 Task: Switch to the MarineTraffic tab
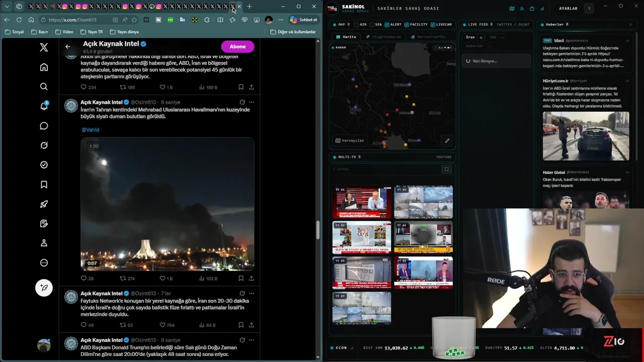click(x=428, y=37)
